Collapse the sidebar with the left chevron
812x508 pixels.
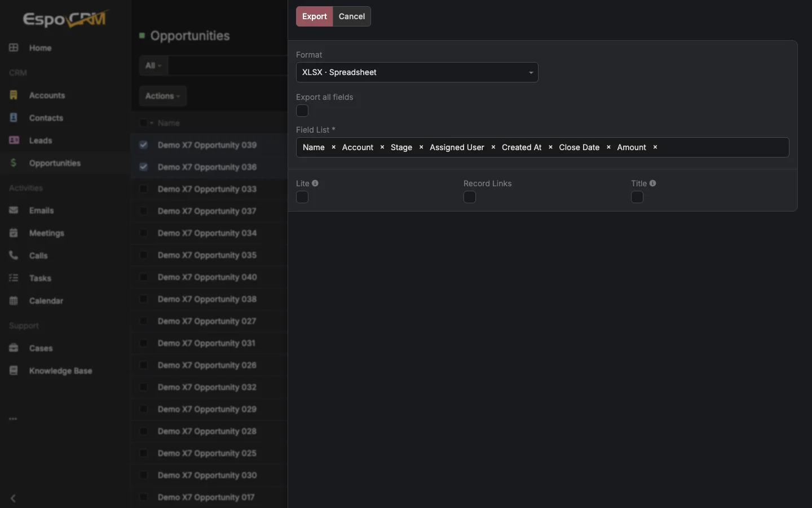(13, 498)
